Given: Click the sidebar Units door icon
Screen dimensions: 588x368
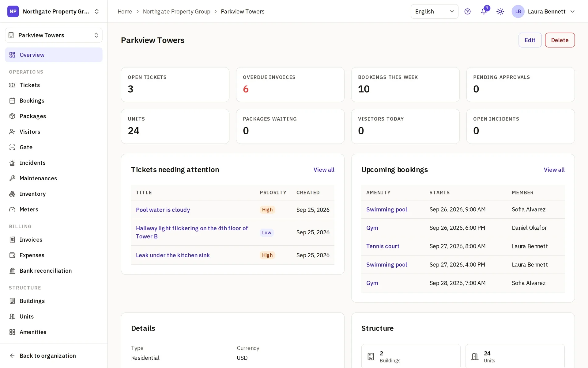Looking at the screenshot, I should pos(12,316).
